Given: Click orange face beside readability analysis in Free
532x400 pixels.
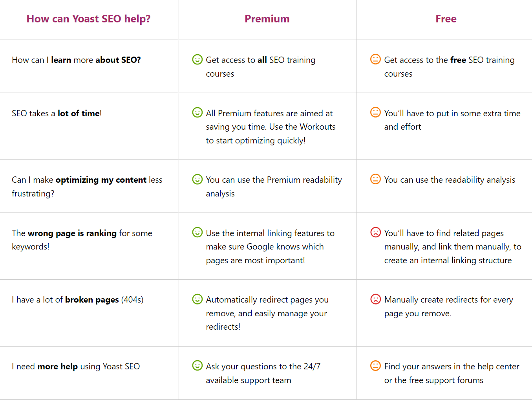Looking at the screenshot, I should coord(375,179).
